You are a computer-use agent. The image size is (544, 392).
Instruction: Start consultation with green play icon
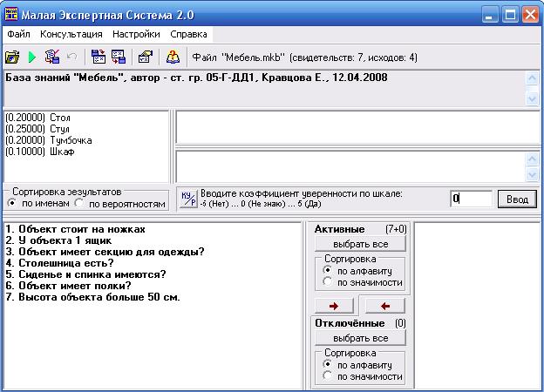click(x=32, y=57)
